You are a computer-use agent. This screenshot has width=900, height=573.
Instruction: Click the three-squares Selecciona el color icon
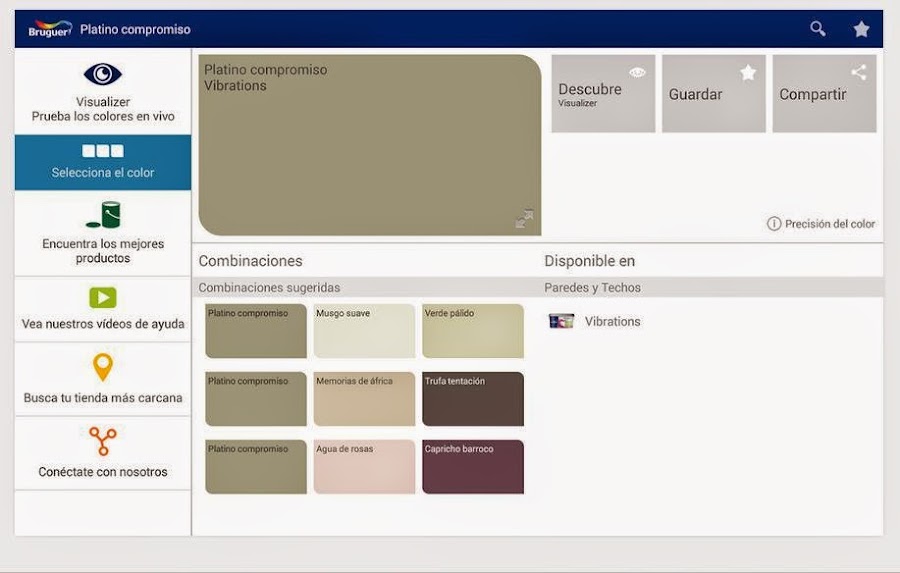pos(103,151)
